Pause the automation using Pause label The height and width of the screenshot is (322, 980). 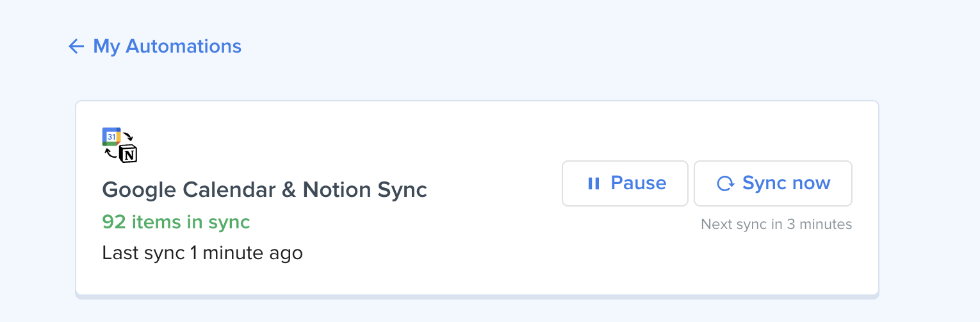coord(639,183)
